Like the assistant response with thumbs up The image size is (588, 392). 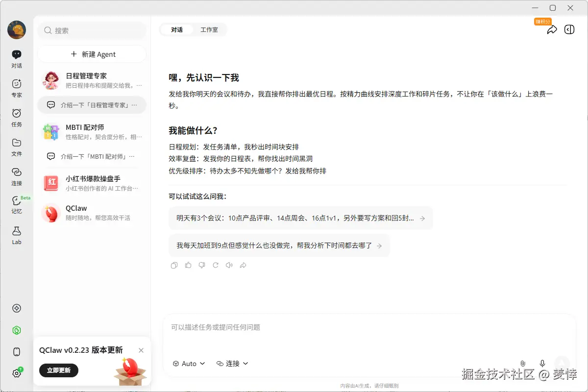click(x=188, y=265)
